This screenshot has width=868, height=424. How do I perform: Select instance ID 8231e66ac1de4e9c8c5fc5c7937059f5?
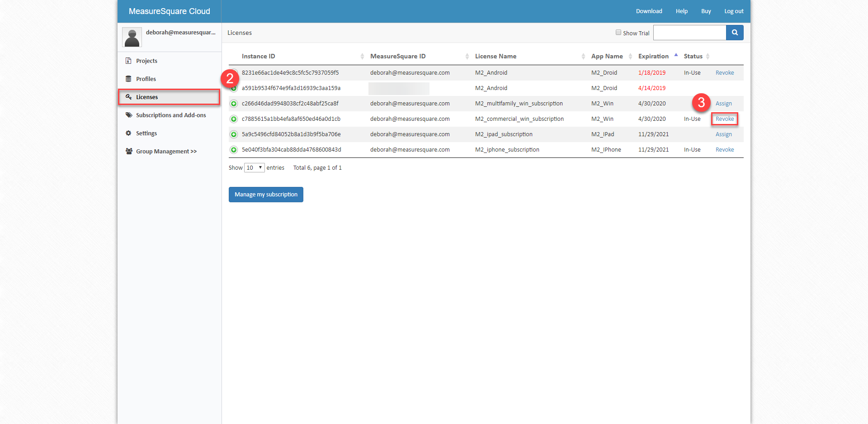(x=290, y=73)
